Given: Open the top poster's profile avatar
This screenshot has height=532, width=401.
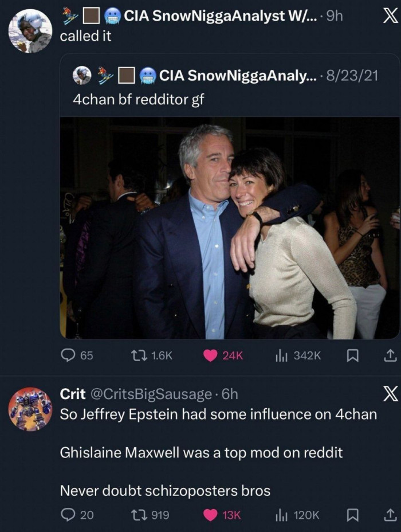Looking at the screenshot, I should point(30,31).
